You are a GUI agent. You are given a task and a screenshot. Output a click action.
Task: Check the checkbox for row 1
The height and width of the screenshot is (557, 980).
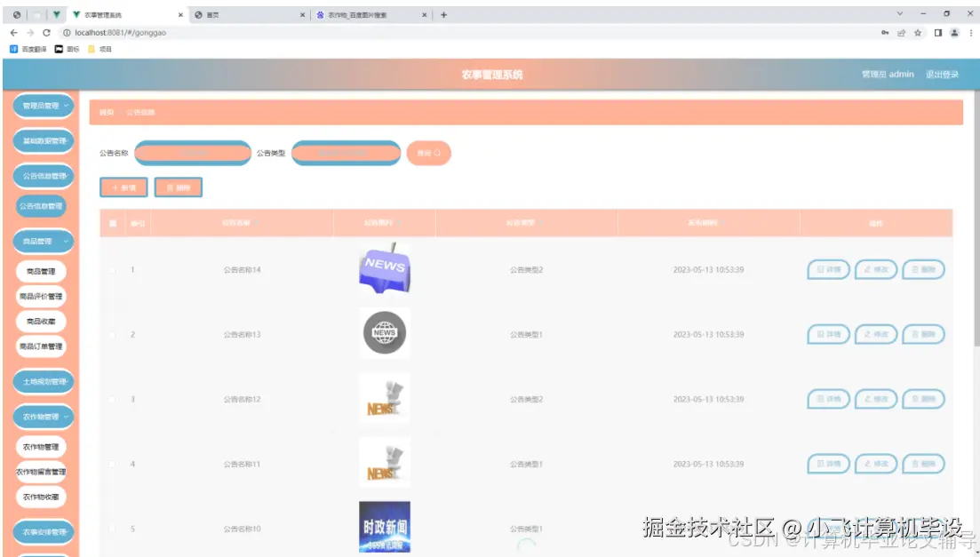click(x=113, y=270)
